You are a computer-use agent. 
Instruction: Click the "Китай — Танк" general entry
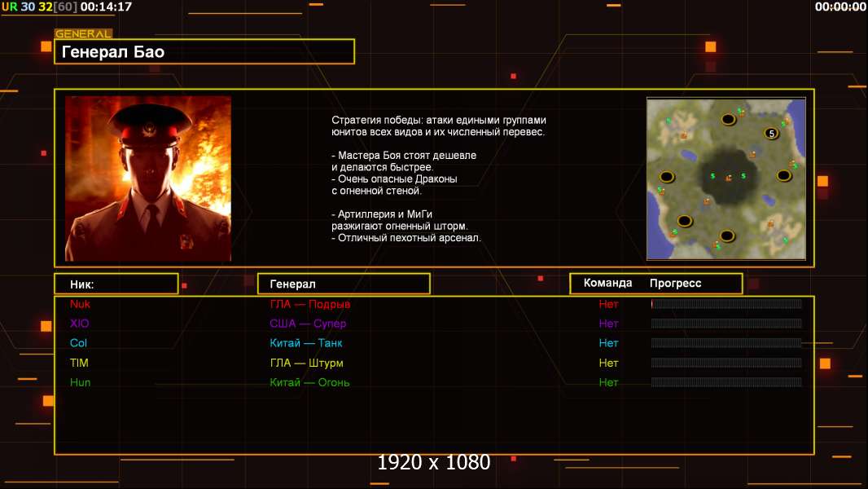click(305, 343)
